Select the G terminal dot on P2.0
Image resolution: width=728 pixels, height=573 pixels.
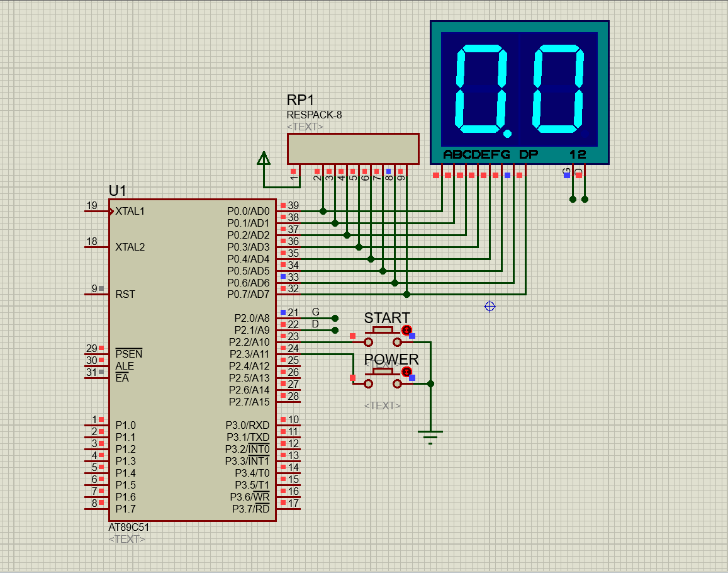335,319
